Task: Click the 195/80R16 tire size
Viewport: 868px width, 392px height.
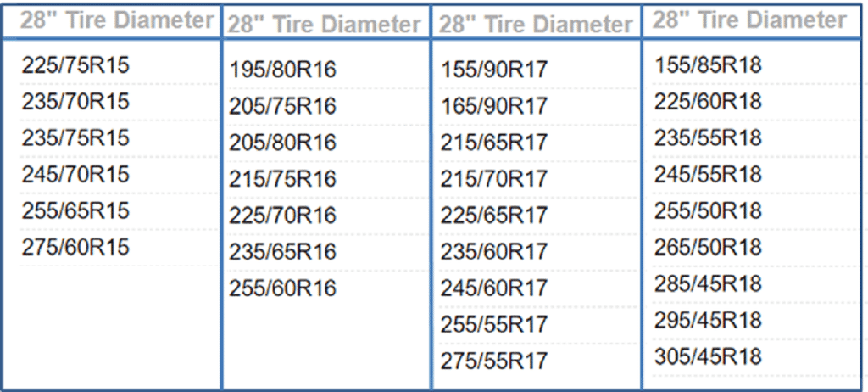Action: click(x=283, y=70)
